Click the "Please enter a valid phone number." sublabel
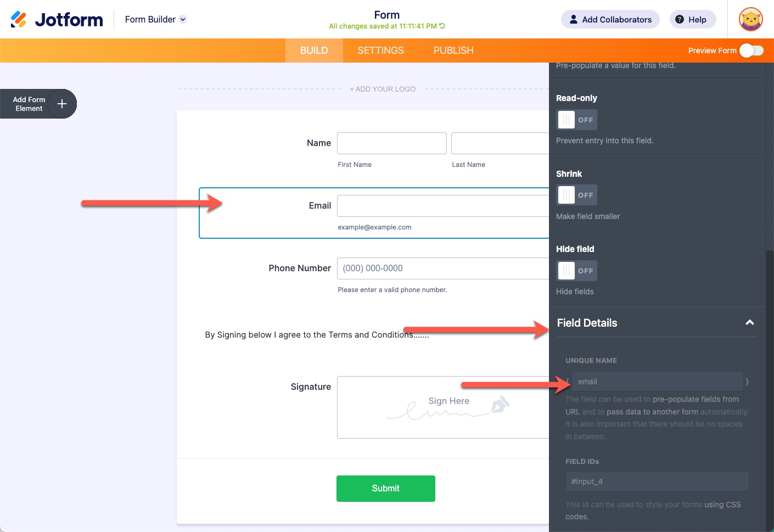This screenshot has height=532, width=774. (x=392, y=290)
